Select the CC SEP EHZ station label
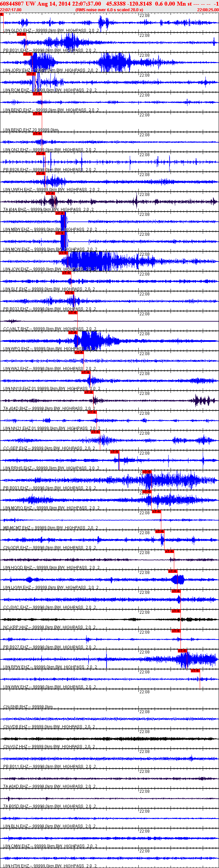219x868 pixels. [x=49, y=448]
